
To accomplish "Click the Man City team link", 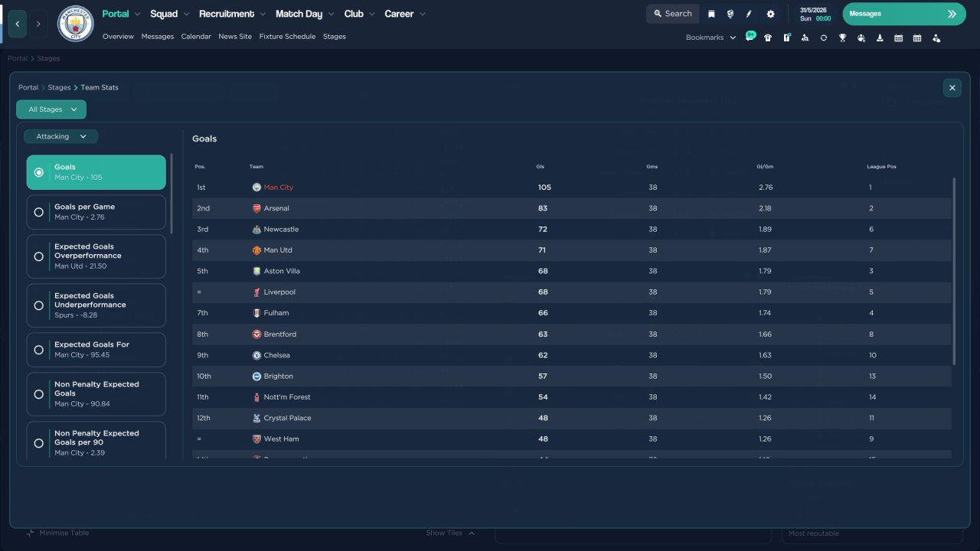I will 279,187.
